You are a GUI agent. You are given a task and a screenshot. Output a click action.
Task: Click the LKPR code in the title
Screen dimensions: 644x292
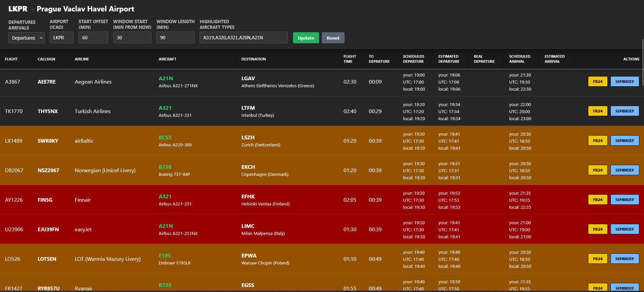pos(18,9)
